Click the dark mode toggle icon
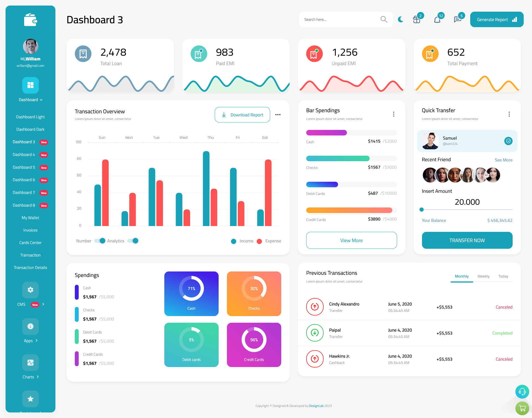This screenshot has height=418, width=532. 401,19
